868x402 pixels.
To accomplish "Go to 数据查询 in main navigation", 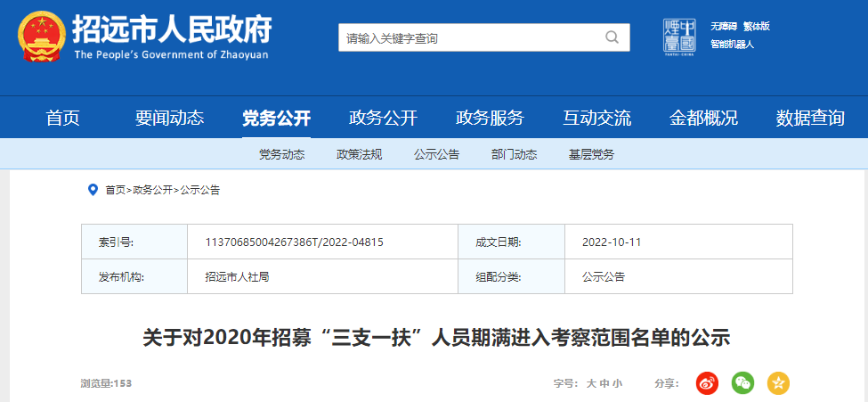I will click(x=810, y=118).
